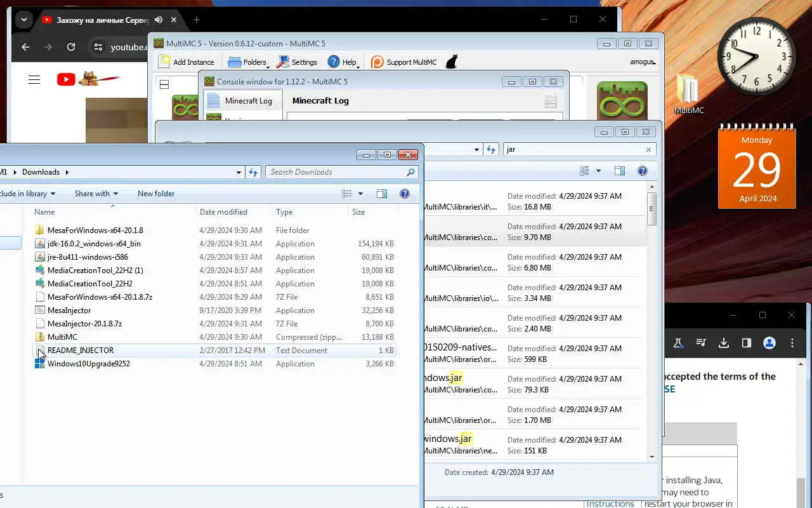The image size is (812, 508).
Task: Open Chrome downloads icon in the Java page window
Action: pyautogui.click(x=724, y=343)
